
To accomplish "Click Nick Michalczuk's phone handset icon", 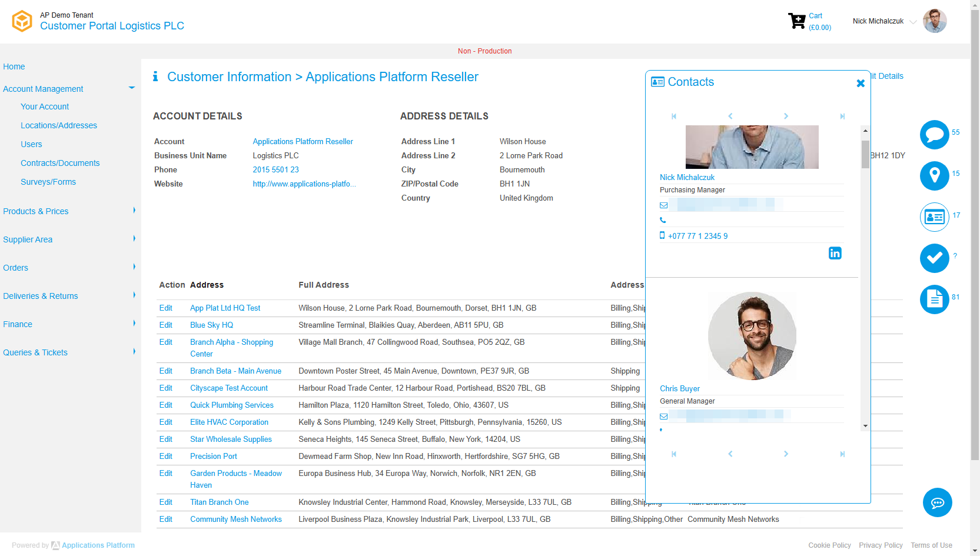I will point(663,220).
